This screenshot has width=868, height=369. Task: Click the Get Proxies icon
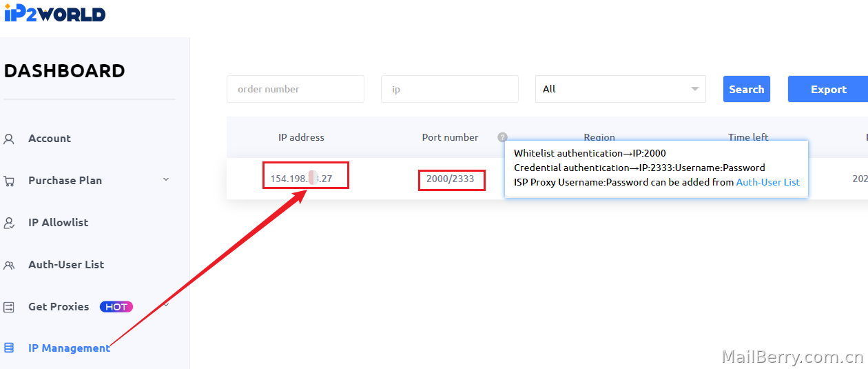tap(9, 307)
